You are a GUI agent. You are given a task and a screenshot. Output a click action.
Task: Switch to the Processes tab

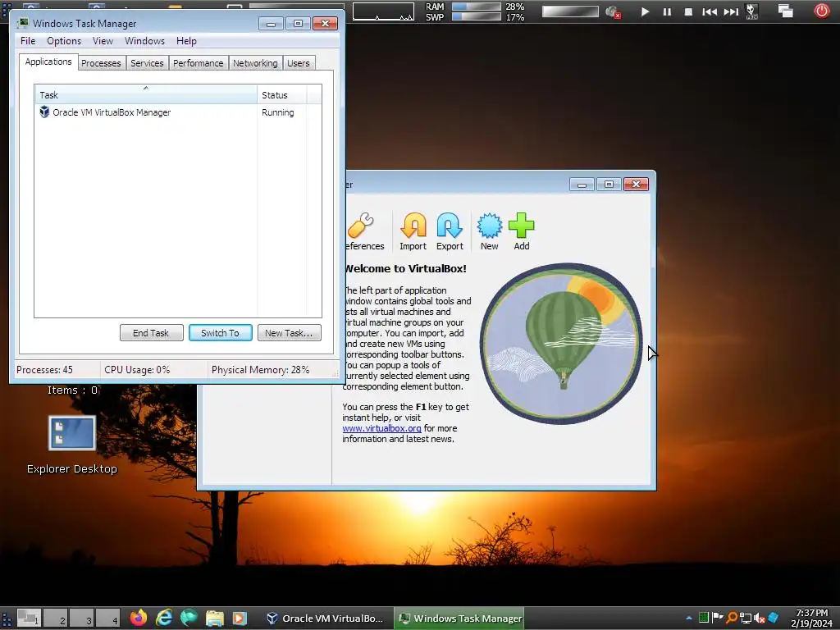[101, 63]
